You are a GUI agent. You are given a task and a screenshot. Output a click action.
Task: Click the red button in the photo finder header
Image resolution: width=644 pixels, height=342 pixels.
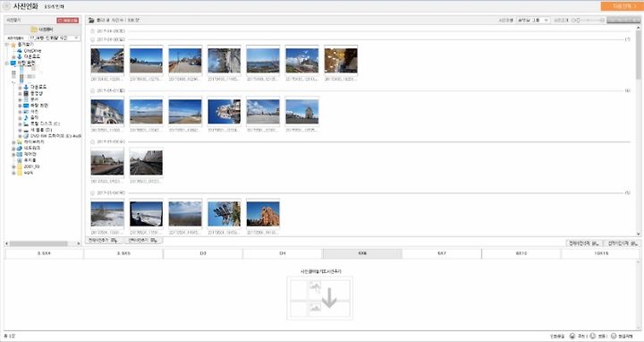coord(68,20)
